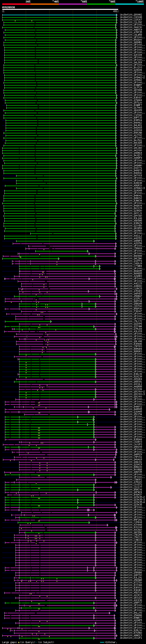
Task: Open hit UniRef100_A7EKR3
Action: pyautogui.click(x=131, y=291)
